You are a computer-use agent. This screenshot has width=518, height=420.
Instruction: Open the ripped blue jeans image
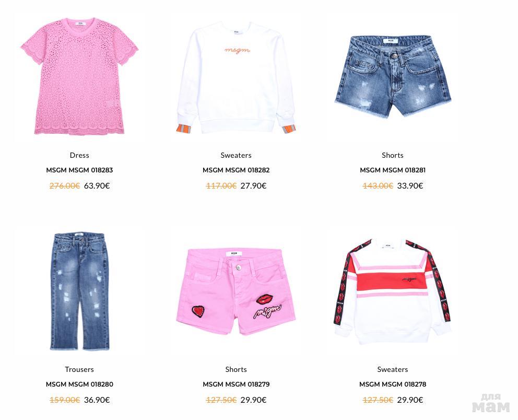tap(79, 291)
